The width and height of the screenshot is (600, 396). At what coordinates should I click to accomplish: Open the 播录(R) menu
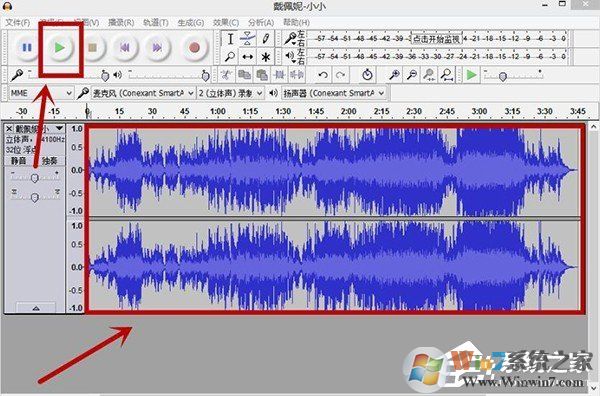(x=121, y=23)
